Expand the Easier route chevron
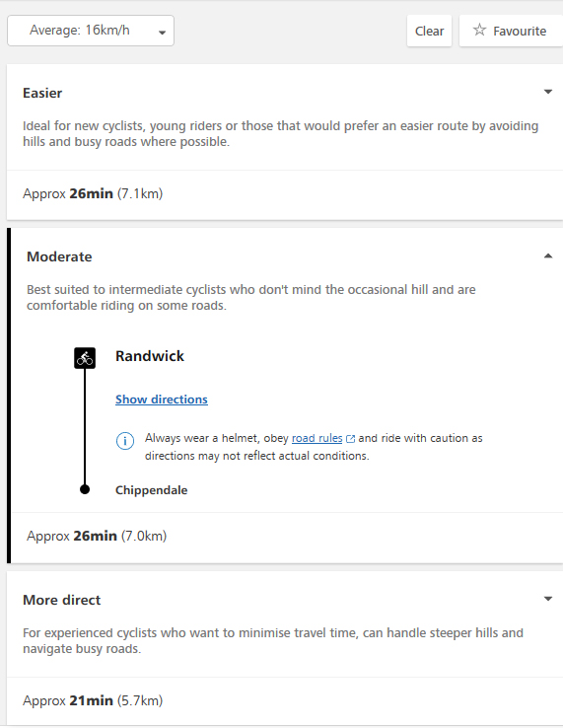This screenshot has width=563, height=728. pyautogui.click(x=547, y=92)
